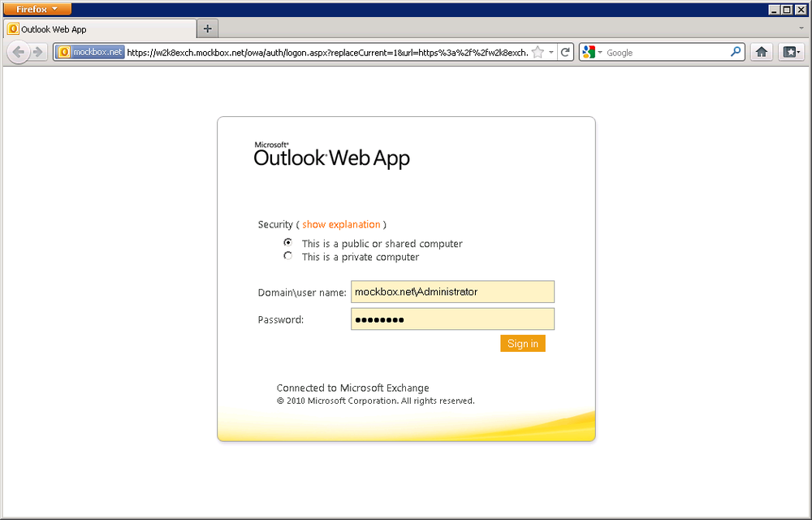Open the address bar history dropdown
The height and width of the screenshot is (520, 812).
551,52
